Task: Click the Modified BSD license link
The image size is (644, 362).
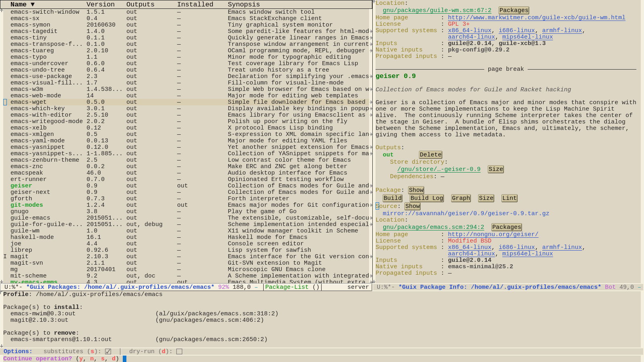Action: pyautogui.click(x=470, y=241)
